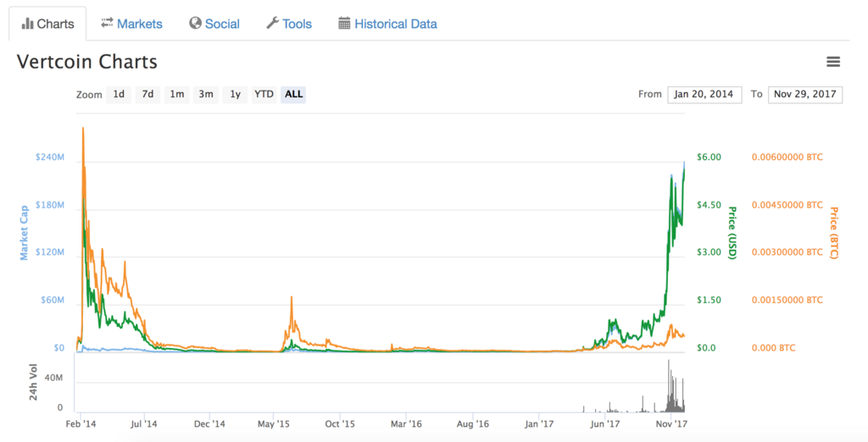Image resolution: width=868 pixels, height=442 pixels.
Task: Set zoom to 7d
Action: coord(147,94)
